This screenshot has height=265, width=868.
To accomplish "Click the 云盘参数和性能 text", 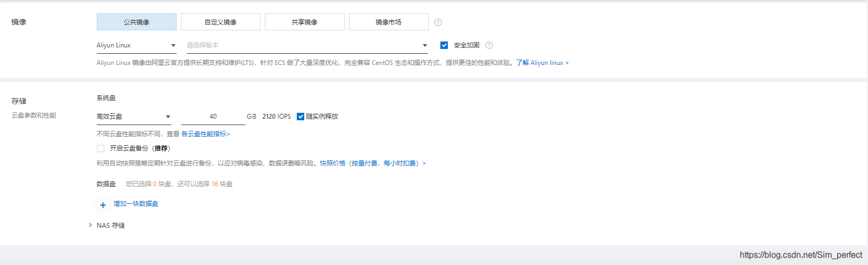I will (x=34, y=115).
